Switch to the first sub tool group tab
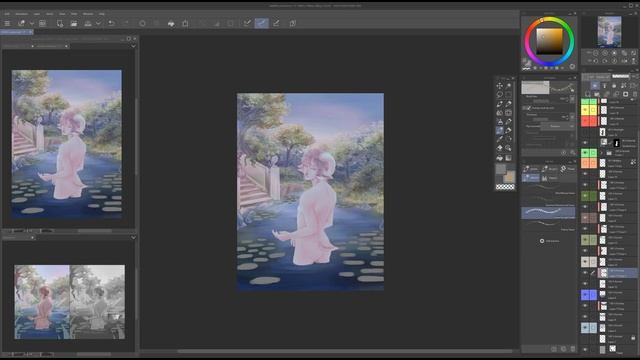640x360 pixels. click(531, 169)
